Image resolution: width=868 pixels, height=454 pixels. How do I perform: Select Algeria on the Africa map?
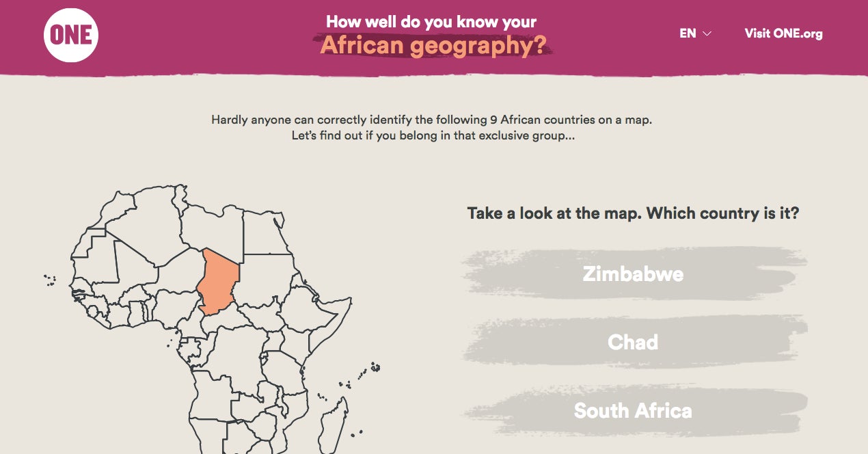144,222
